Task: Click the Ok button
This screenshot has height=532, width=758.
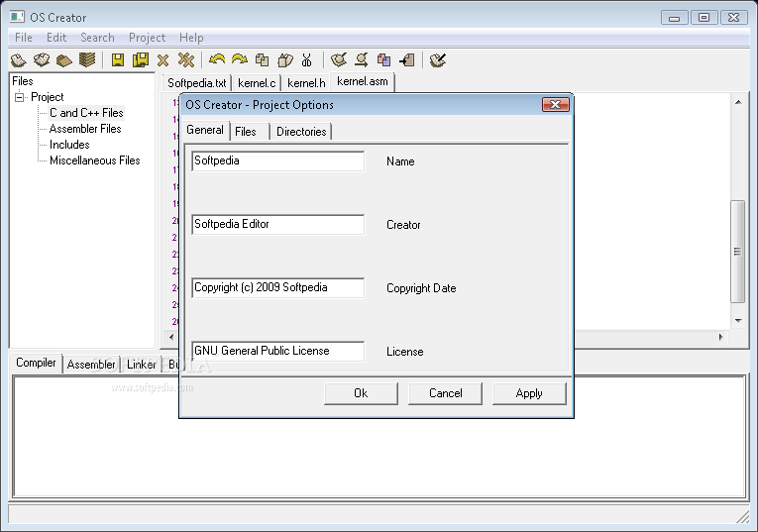Action: [361, 393]
